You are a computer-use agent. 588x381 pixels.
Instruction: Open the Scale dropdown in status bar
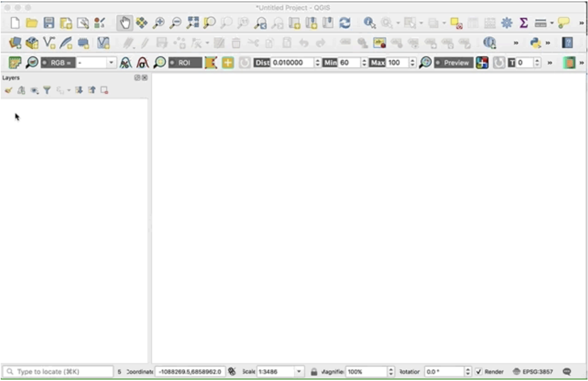pos(299,372)
